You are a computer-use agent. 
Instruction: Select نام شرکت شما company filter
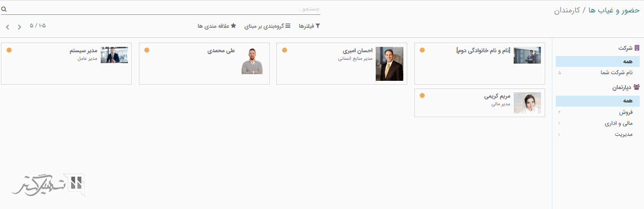616,72
